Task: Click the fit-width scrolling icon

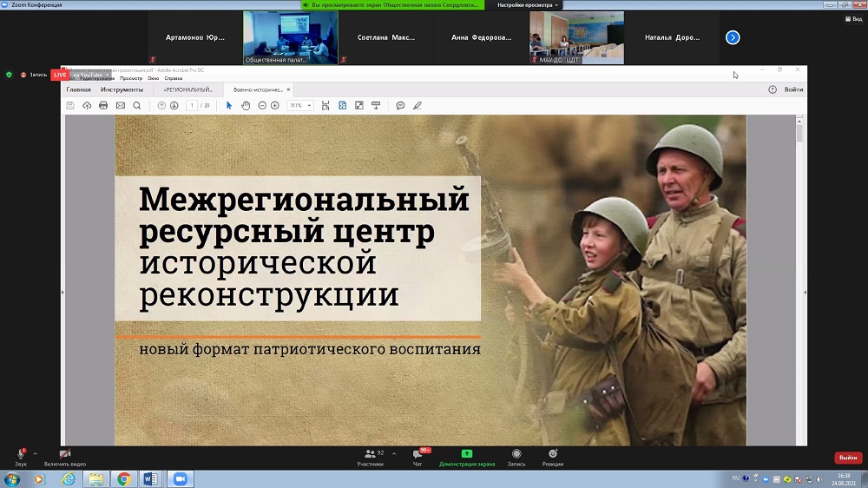Action: [325, 105]
